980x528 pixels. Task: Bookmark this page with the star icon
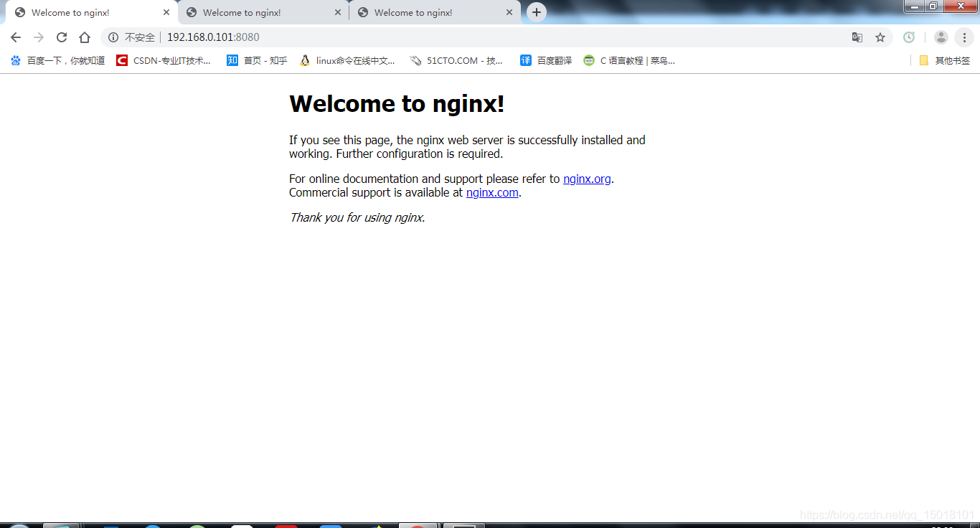[880, 37]
